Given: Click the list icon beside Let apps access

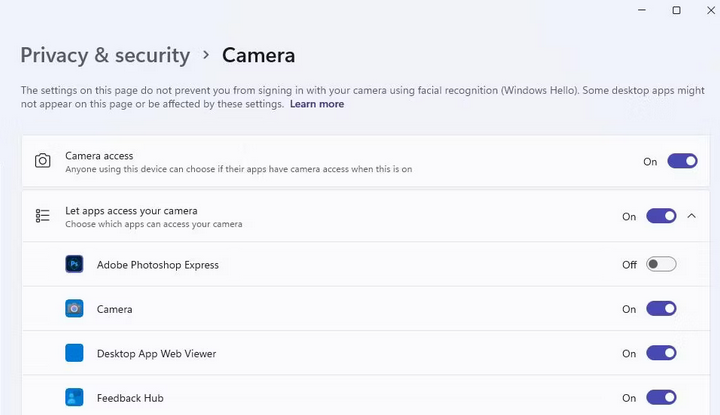Looking at the screenshot, I should pyautogui.click(x=43, y=216).
